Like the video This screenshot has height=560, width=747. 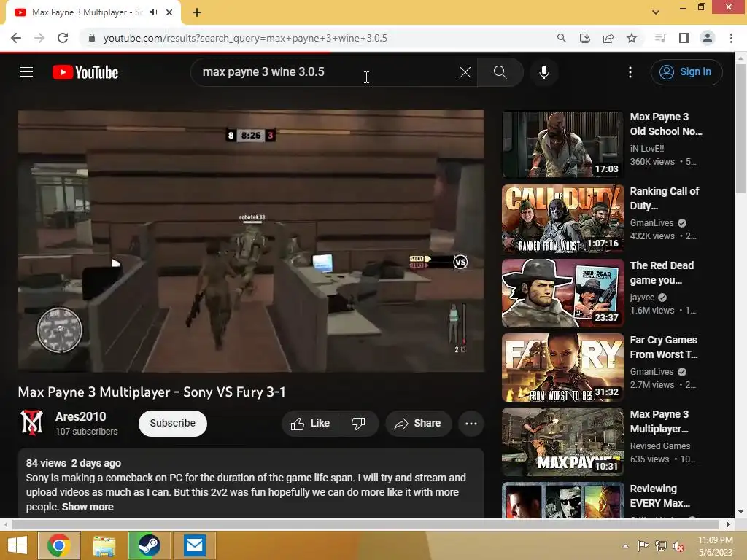click(311, 423)
